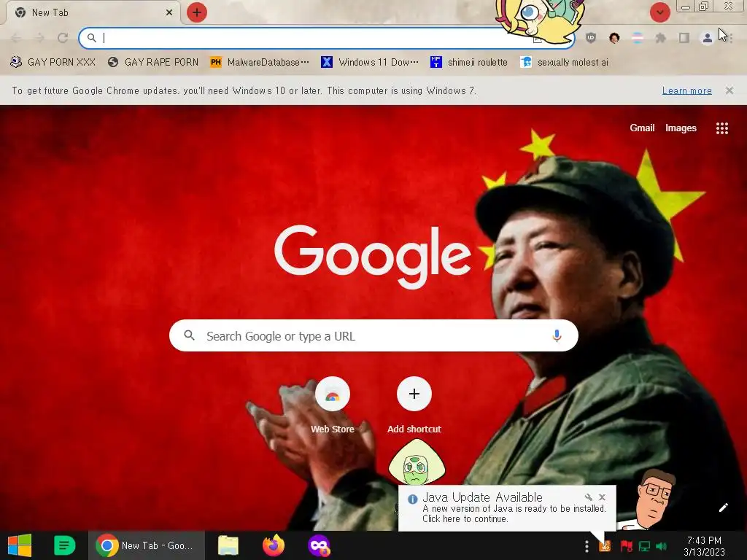
Task: Open Gmail from the new tab page
Action: (x=642, y=128)
